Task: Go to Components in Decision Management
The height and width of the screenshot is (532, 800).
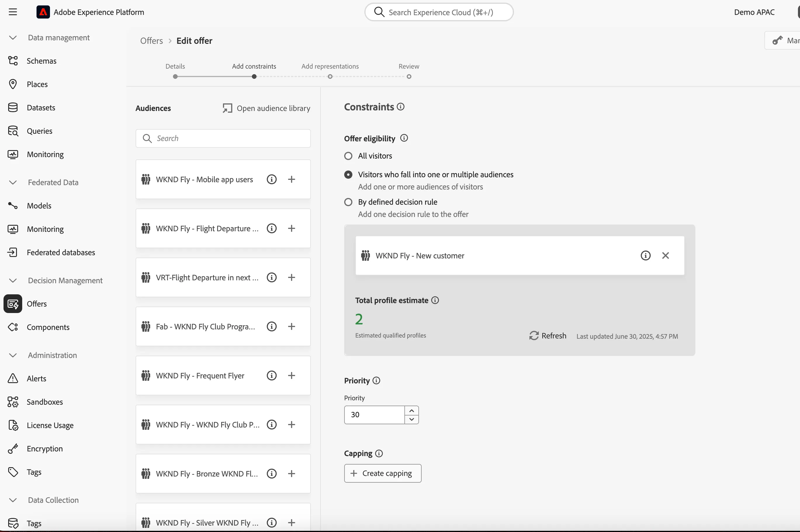Action: point(48,327)
